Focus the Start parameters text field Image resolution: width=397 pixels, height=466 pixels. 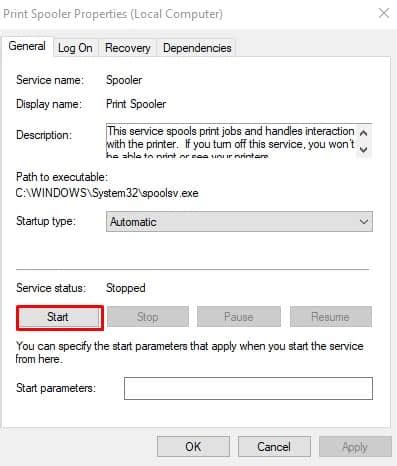point(248,388)
